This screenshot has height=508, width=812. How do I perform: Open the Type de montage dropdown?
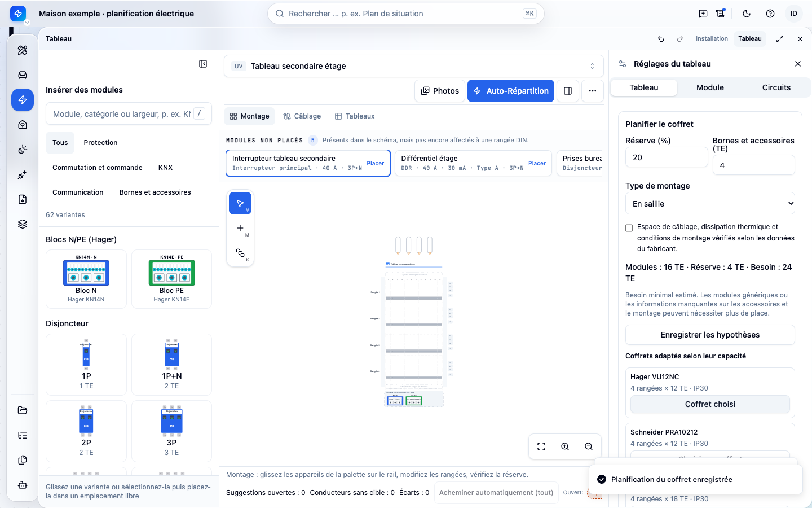tap(710, 204)
